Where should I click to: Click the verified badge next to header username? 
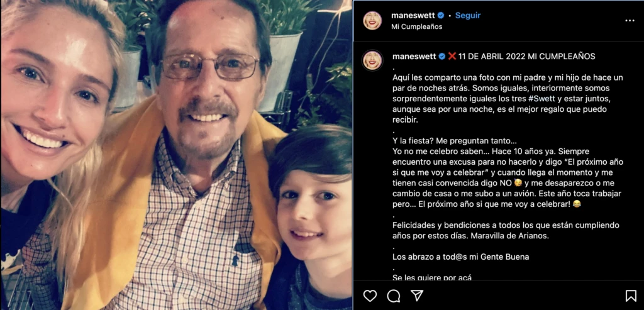(x=441, y=16)
